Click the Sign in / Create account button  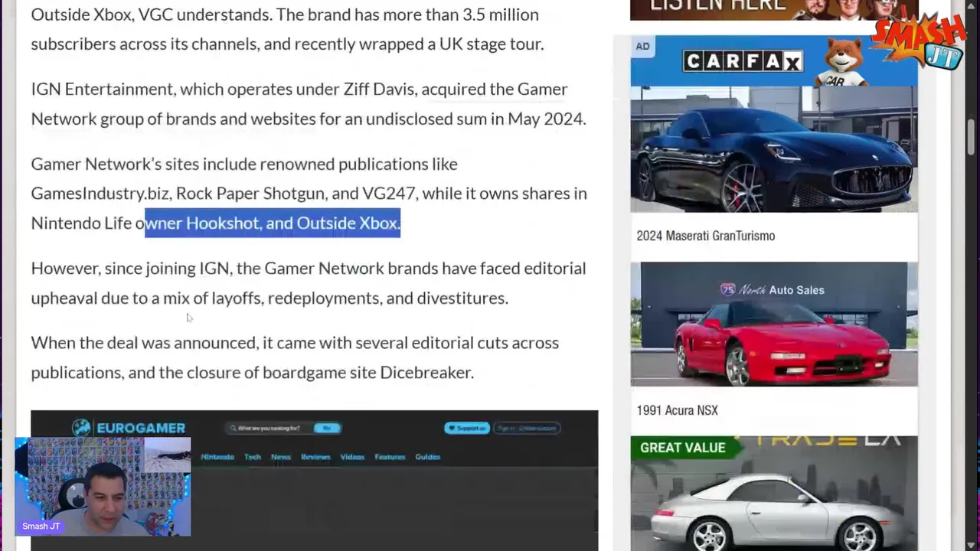pyautogui.click(x=526, y=428)
